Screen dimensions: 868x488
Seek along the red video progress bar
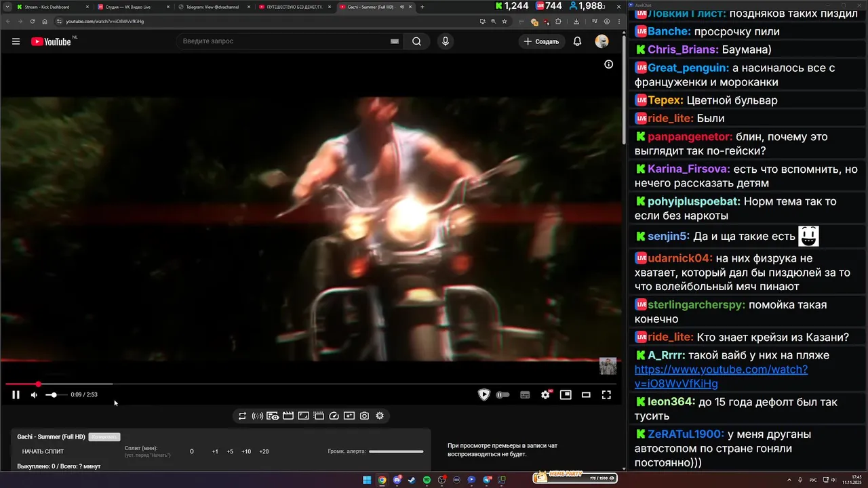(x=312, y=384)
